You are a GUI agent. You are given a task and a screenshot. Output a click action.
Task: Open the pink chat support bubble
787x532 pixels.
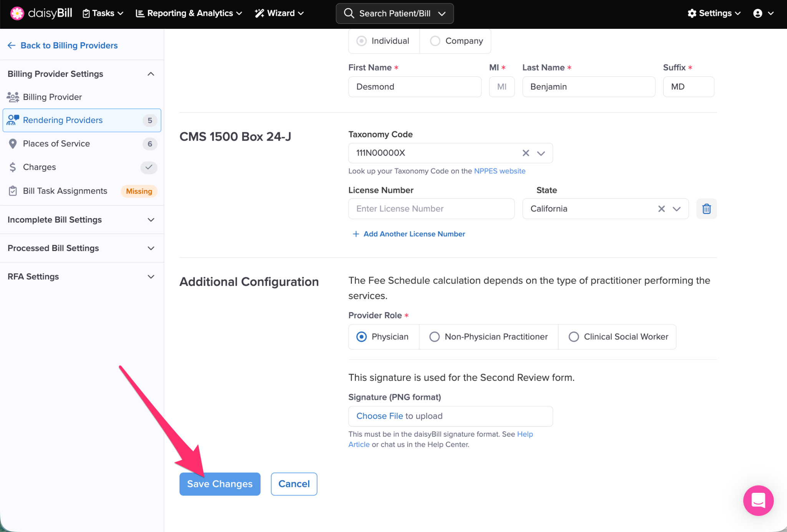tap(758, 500)
